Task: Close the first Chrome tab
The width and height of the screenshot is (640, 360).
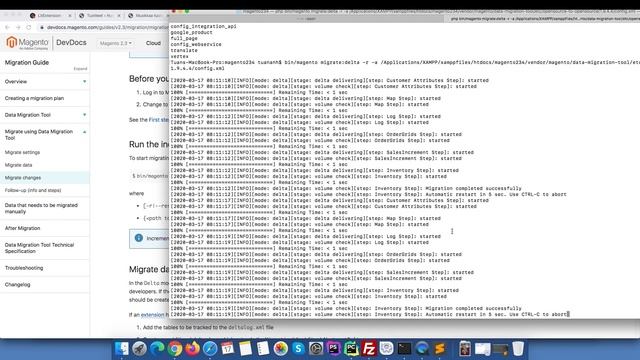Action: 70,16
